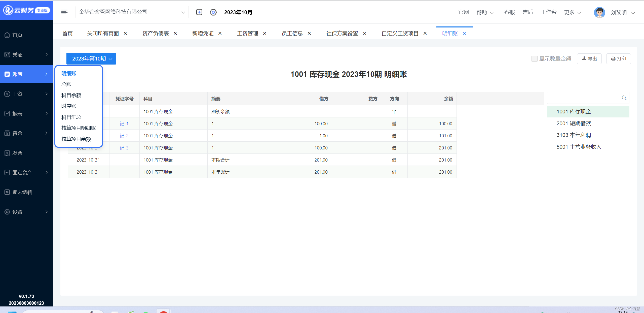Screen dimensions: 644x313
Task: Open the hamburger navigation menu icon
Action: point(64,12)
